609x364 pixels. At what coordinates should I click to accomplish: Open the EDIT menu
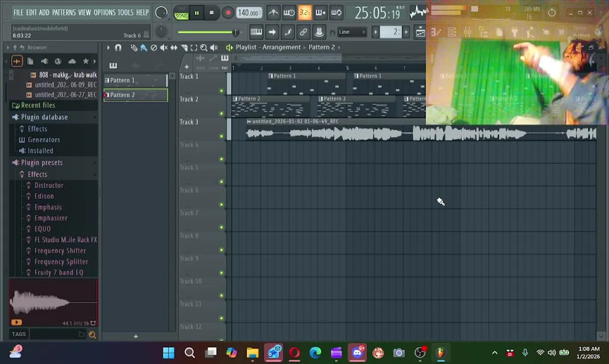(x=31, y=12)
